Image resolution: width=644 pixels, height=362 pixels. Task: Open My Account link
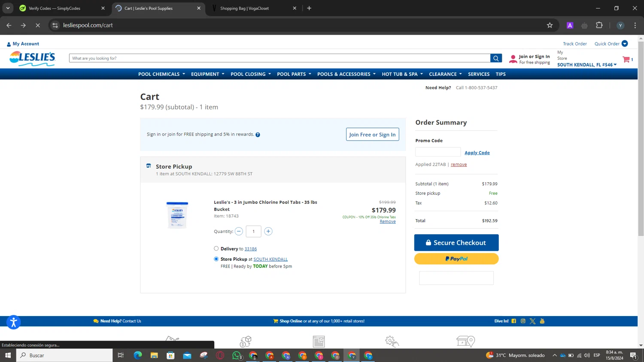tap(23, 44)
